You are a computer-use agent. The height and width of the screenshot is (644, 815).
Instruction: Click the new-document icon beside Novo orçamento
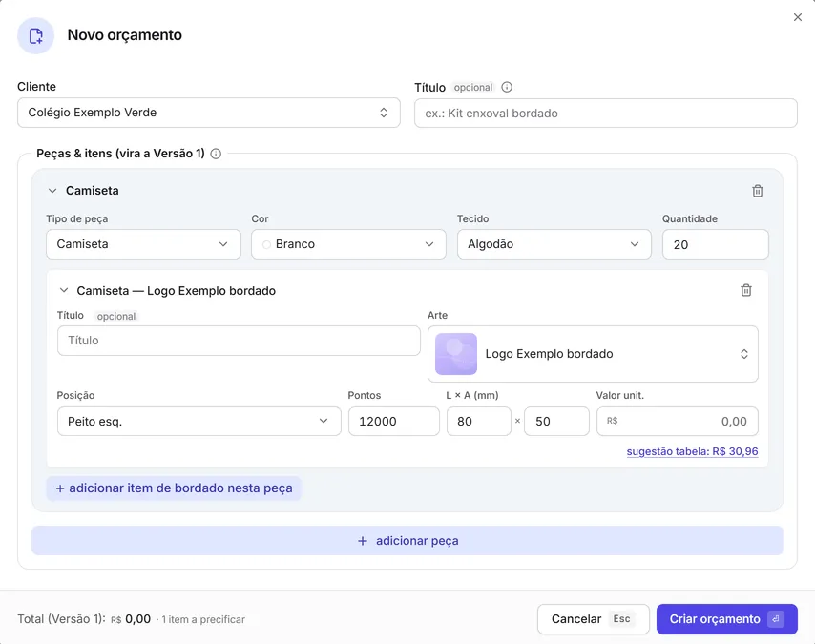(x=36, y=36)
